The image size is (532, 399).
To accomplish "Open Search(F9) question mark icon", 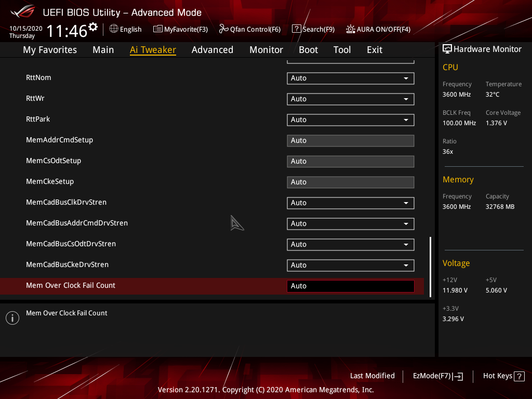I will pos(296,29).
